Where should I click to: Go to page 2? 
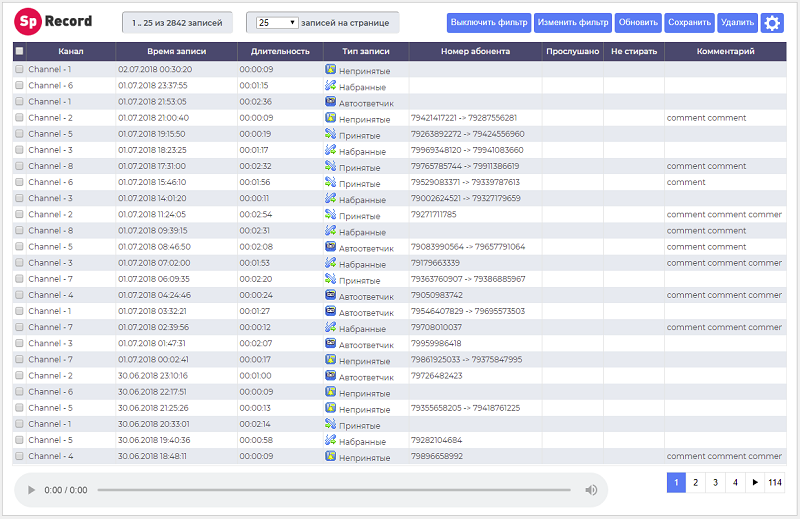(695, 482)
